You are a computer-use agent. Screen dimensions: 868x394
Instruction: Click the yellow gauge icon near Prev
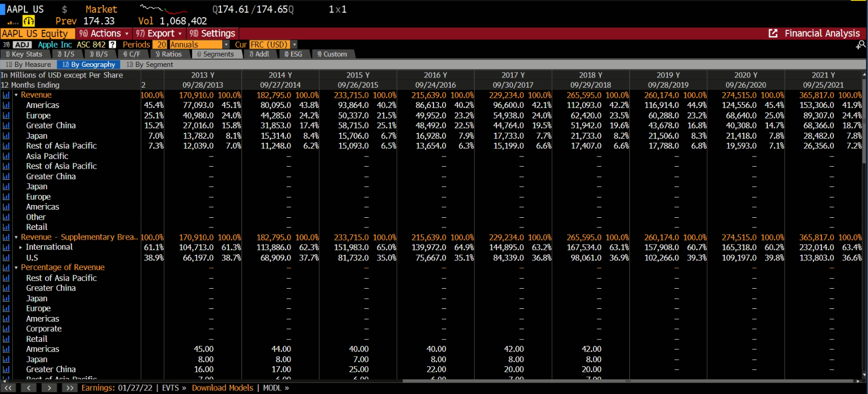(x=28, y=21)
